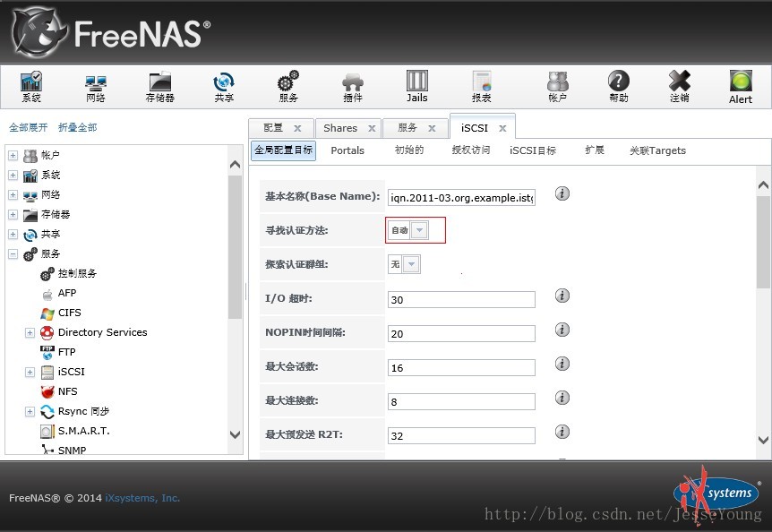Open the iXsystems, Inc. footer link
The height and width of the screenshot is (532, 772).
(x=142, y=498)
